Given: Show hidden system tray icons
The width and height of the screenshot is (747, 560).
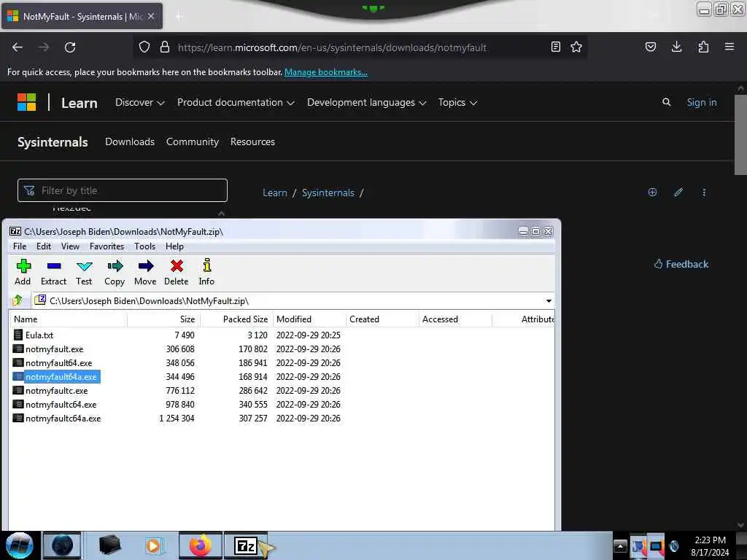Looking at the screenshot, I should tap(620, 545).
